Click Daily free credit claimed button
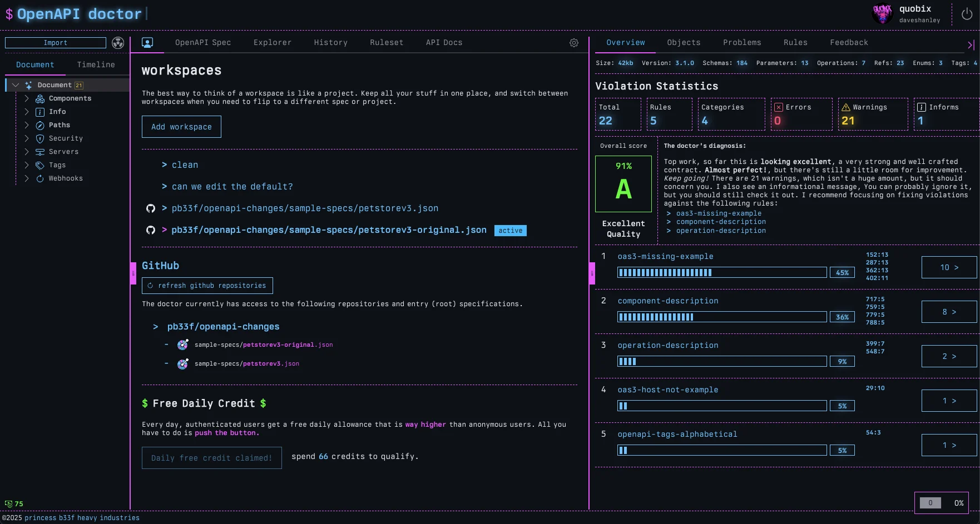The image size is (980, 524). click(212, 458)
